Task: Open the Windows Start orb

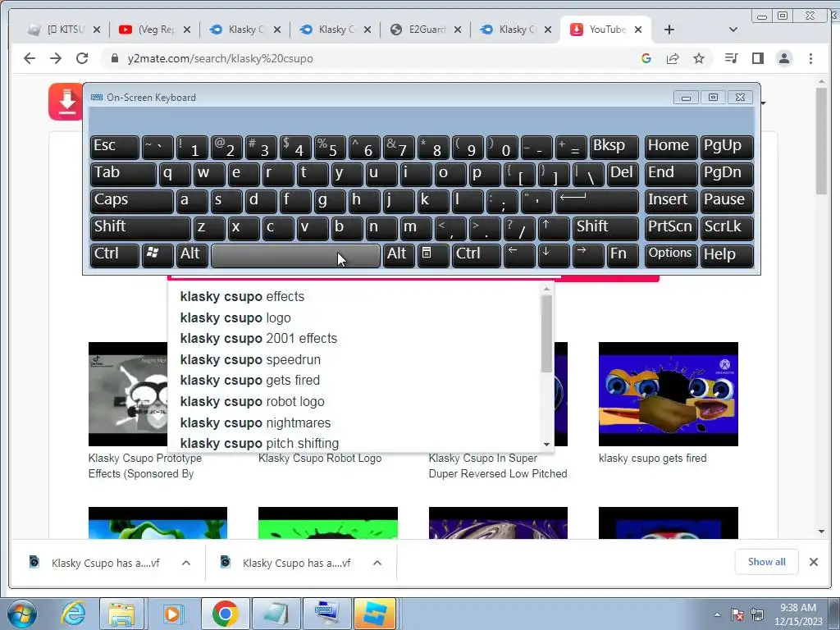Action: coord(21,614)
